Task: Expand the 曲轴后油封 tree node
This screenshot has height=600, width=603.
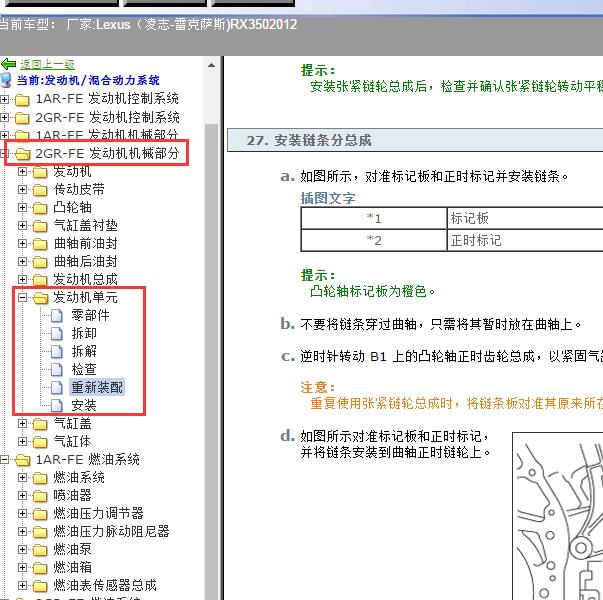Action: coord(22,262)
